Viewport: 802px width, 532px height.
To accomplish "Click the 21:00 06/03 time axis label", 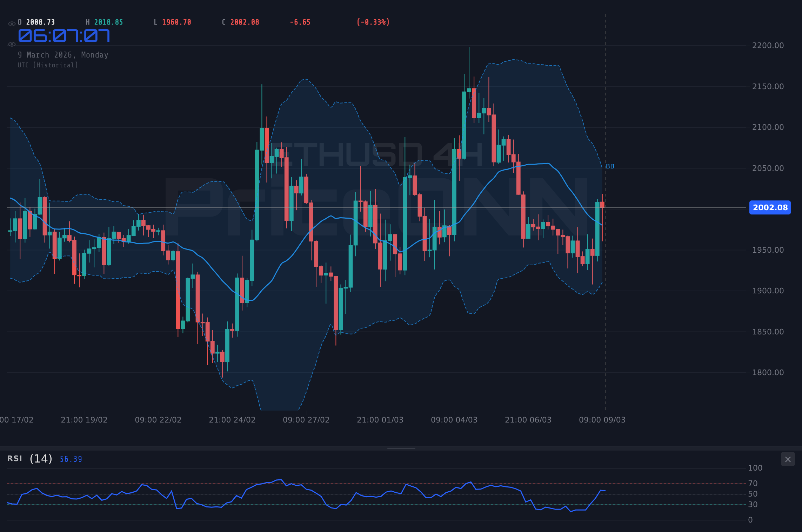I will click(528, 420).
